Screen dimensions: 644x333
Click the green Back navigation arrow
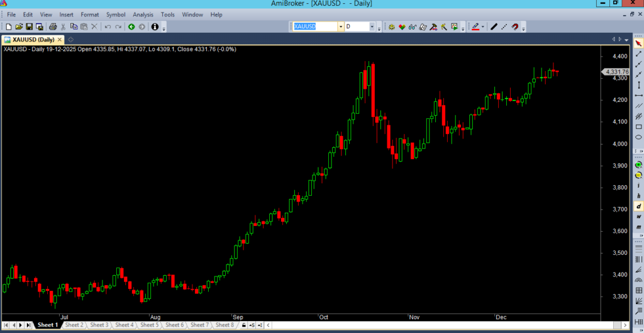pyautogui.click(x=131, y=26)
